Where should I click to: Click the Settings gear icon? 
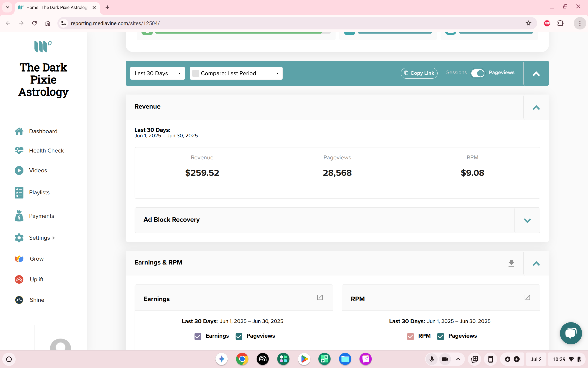(x=19, y=238)
